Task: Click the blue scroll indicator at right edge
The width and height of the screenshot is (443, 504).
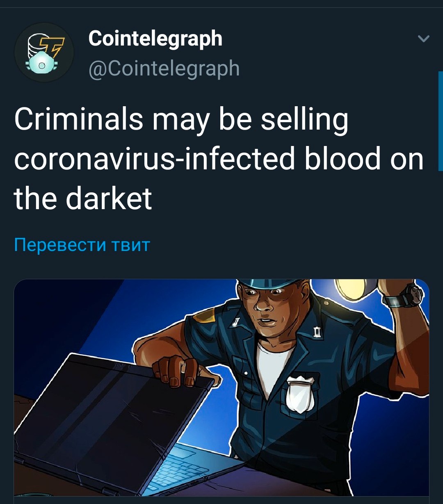Action: coord(441,121)
